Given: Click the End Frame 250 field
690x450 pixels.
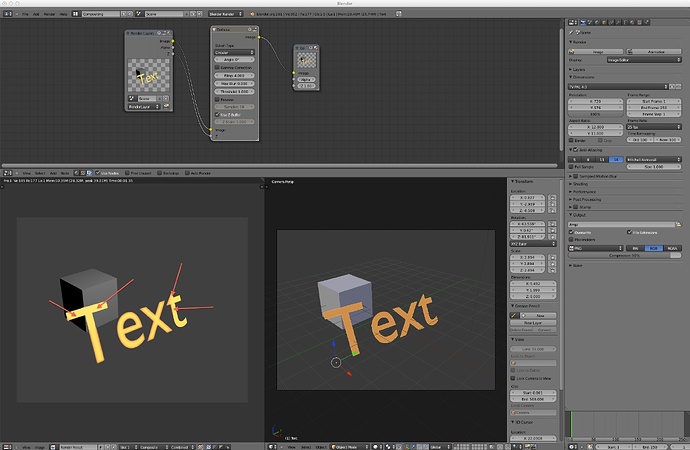Looking at the screenshot, I should [653, 108].
